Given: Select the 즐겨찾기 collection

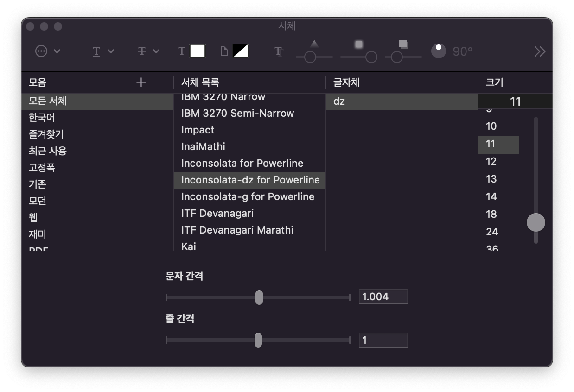Looking at the screenshot, I should 97,134.
